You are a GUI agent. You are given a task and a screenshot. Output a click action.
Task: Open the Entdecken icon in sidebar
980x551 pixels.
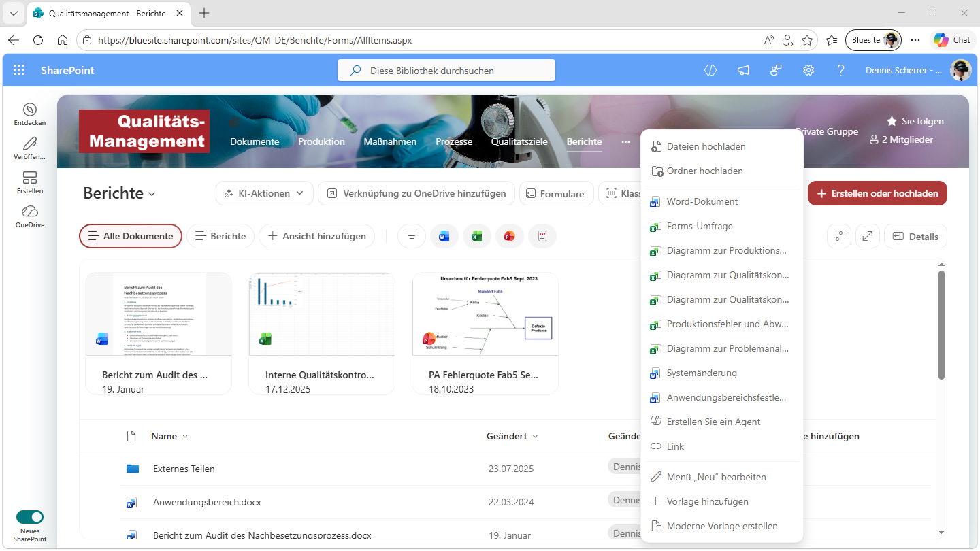30,114
